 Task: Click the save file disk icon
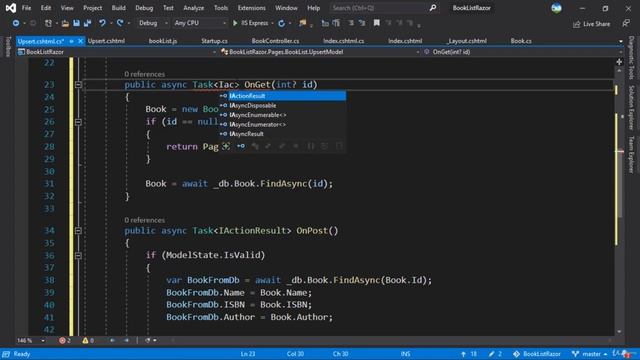click(76, 23)
